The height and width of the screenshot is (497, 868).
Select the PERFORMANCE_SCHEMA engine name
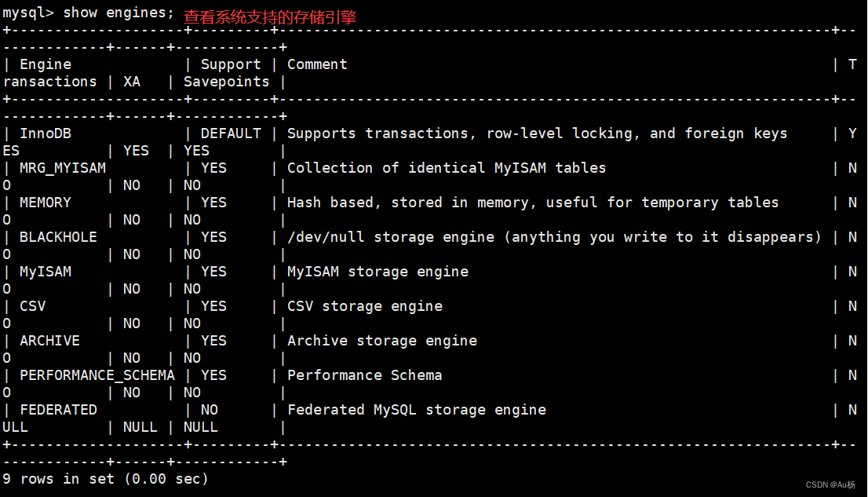[x=97, y=375]
